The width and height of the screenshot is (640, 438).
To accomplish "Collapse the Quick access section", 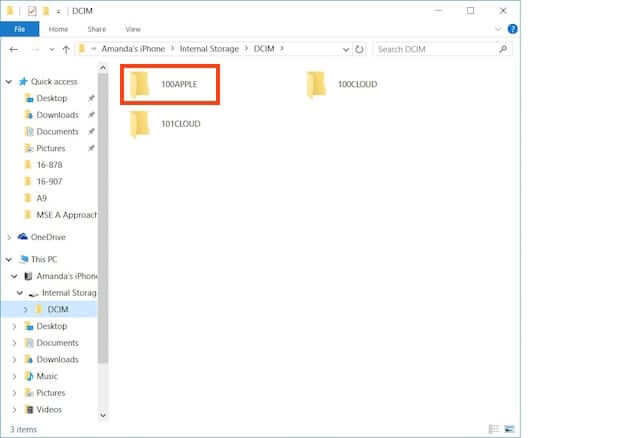I will [9, 81].
